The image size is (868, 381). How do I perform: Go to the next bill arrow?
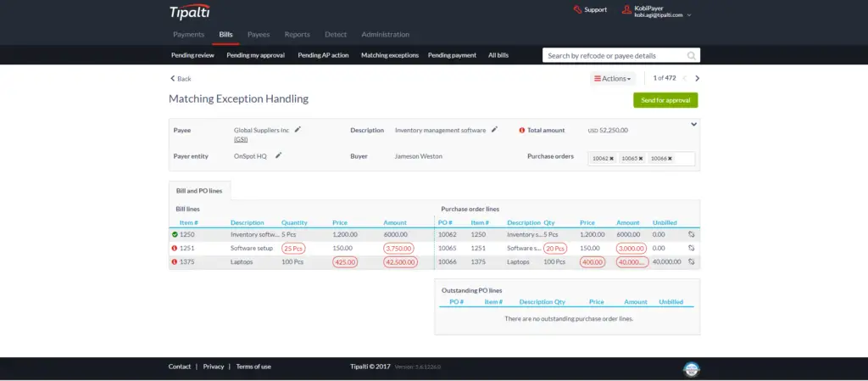point(697,78)
